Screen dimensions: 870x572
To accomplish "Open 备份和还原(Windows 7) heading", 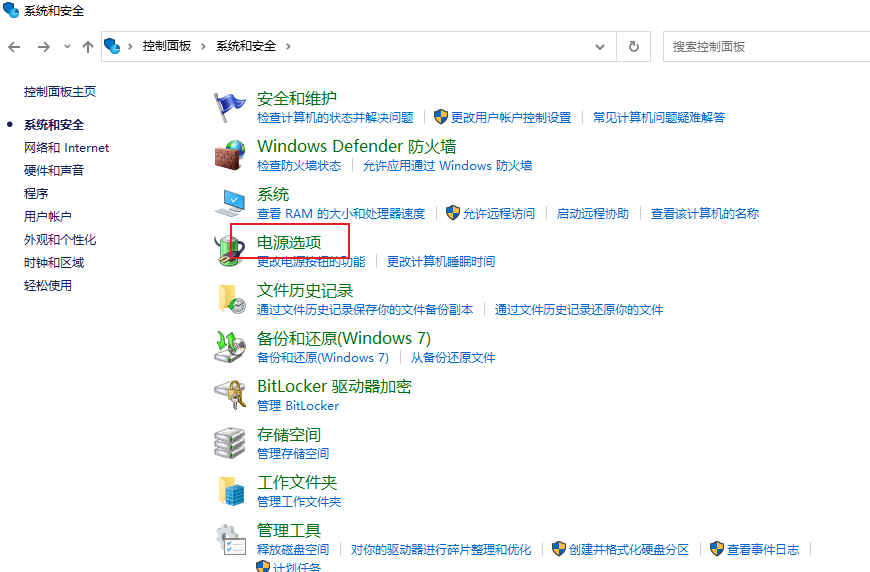I will click(x=344, y=338).
